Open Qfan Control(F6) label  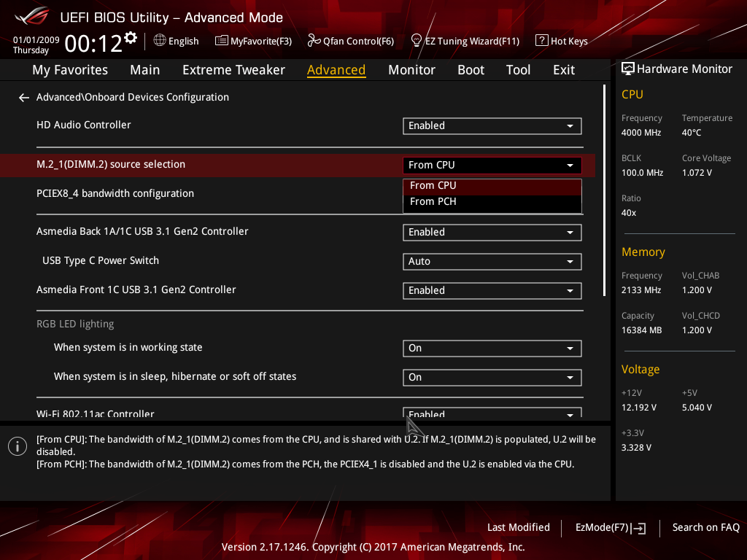358,42
